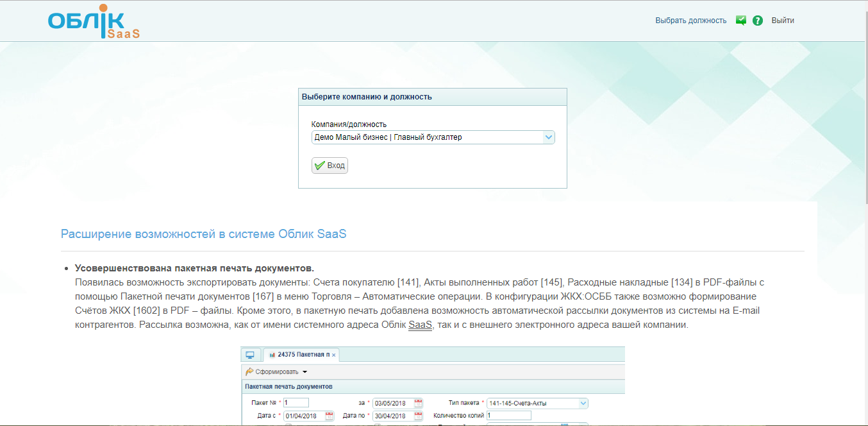Screen dimensions: 868x426
Task: Click the monitor desktop tab icon in the embedded screenshot
Action: 250,355
